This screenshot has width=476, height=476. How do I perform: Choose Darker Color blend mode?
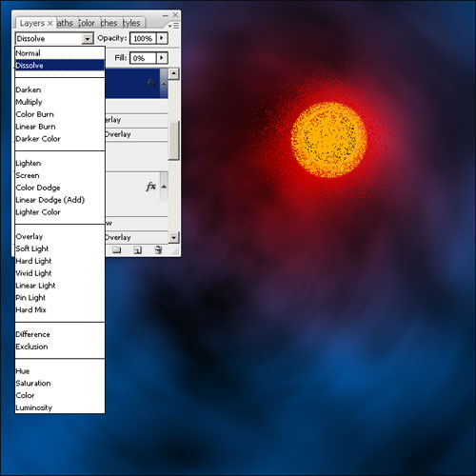coord(60,139)
